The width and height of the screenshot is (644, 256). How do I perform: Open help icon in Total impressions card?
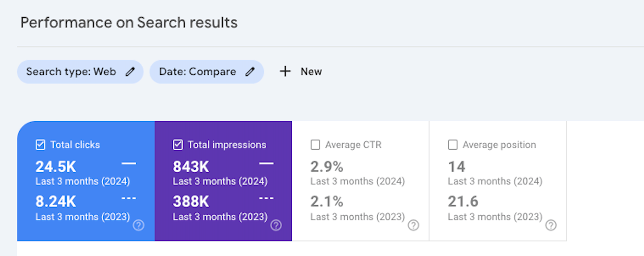pyautogui.click(x=276, y=225)
